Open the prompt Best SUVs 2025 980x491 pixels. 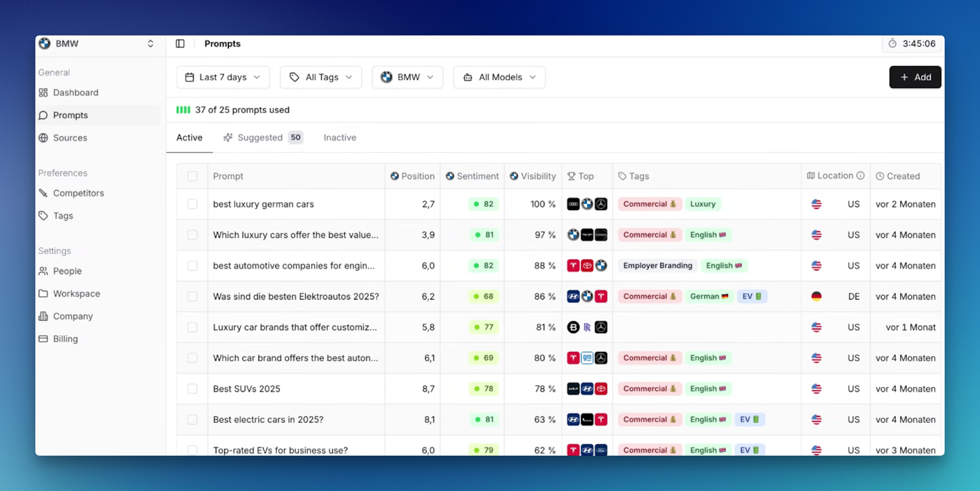(x=246, y=389)
